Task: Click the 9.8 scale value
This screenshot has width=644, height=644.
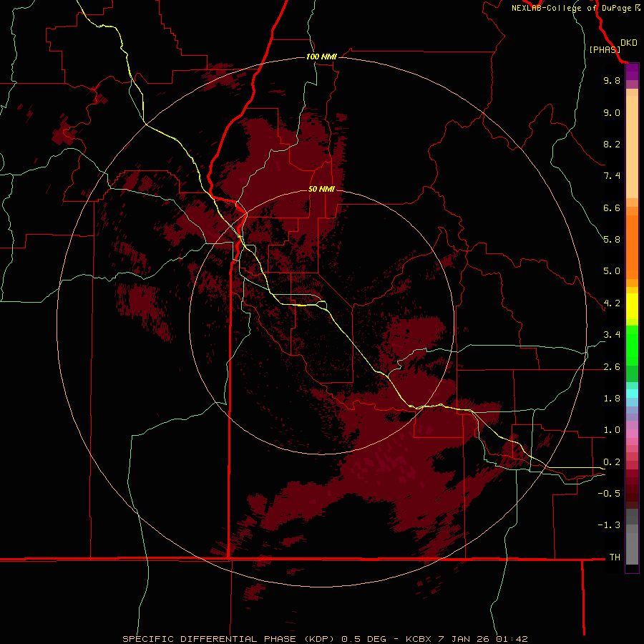Action: (x=612, y=80)
